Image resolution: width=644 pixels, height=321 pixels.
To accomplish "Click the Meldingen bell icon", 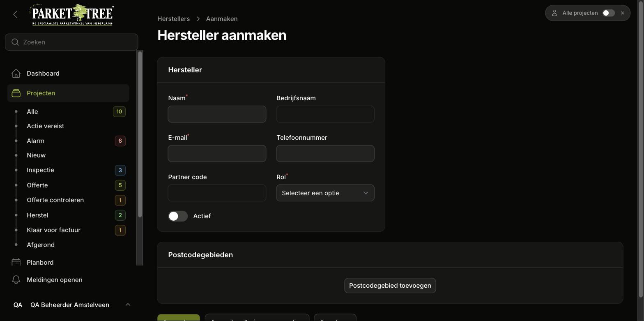I will pos(16,279).
